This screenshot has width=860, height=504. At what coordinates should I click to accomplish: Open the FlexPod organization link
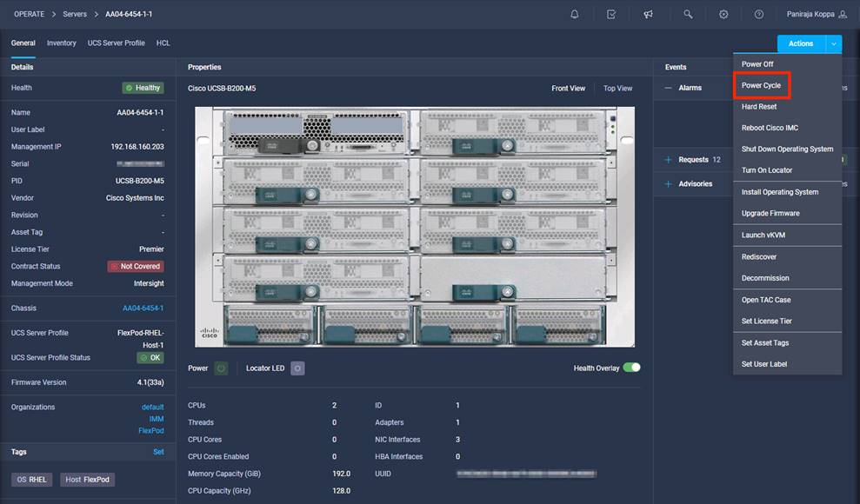click(150, 431)
